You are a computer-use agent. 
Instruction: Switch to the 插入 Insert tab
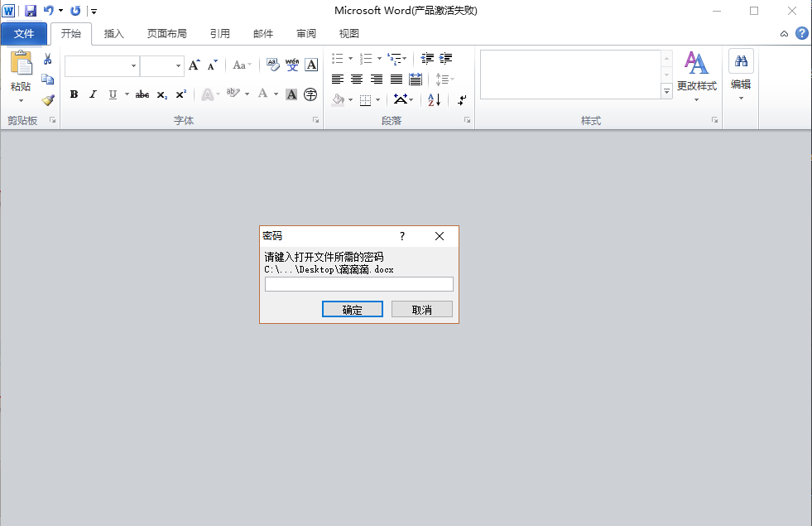click(114, 34)
